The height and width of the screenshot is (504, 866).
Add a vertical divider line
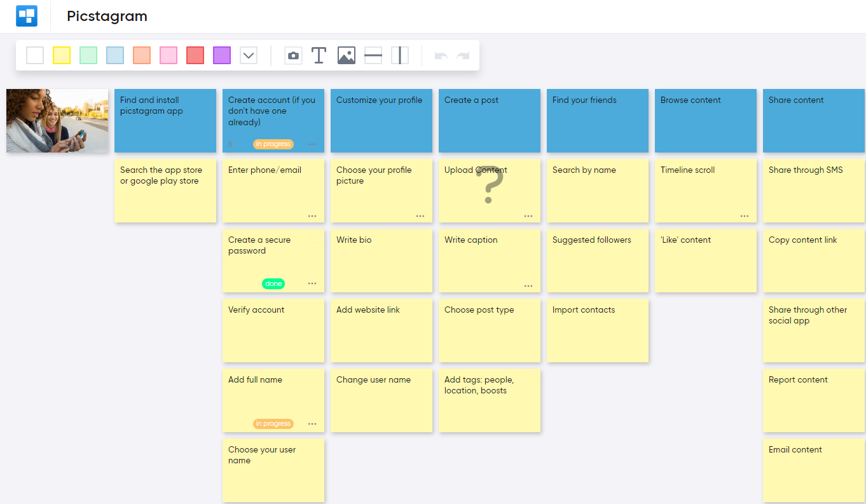(x=400, y=55)
